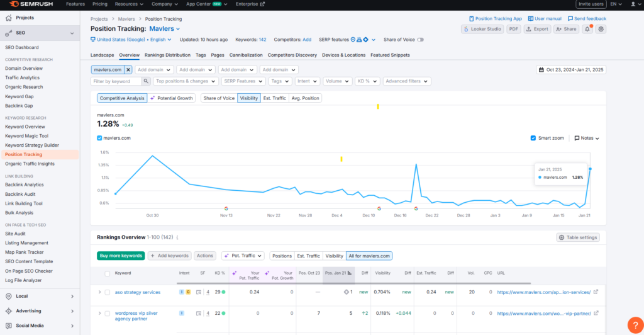Click the Jan 21 data point on the chart
Image resolution: width=644 pixels, height=335 pixels.
click(x=590, y=169)
